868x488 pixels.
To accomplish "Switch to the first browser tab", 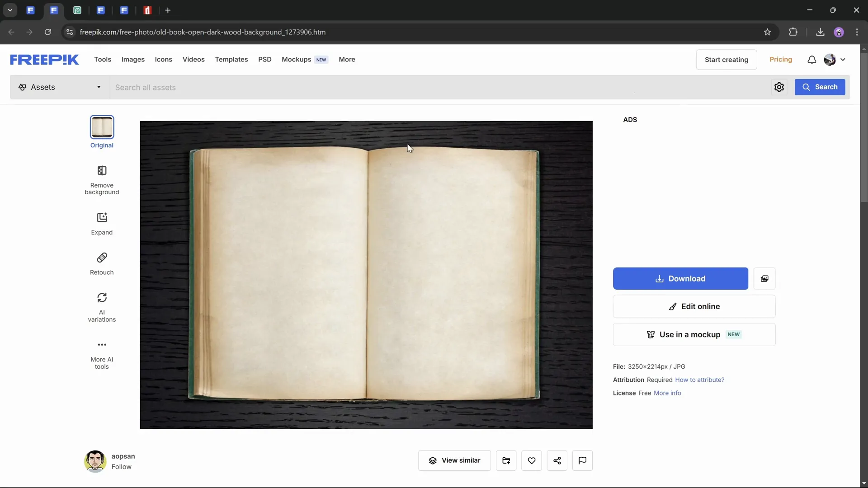I will [30, 10].
